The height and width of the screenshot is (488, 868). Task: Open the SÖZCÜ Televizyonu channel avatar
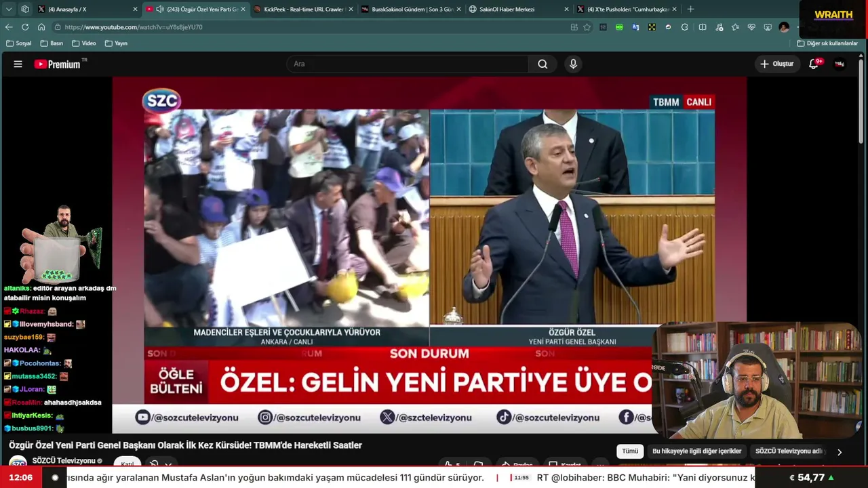[18, 462]
